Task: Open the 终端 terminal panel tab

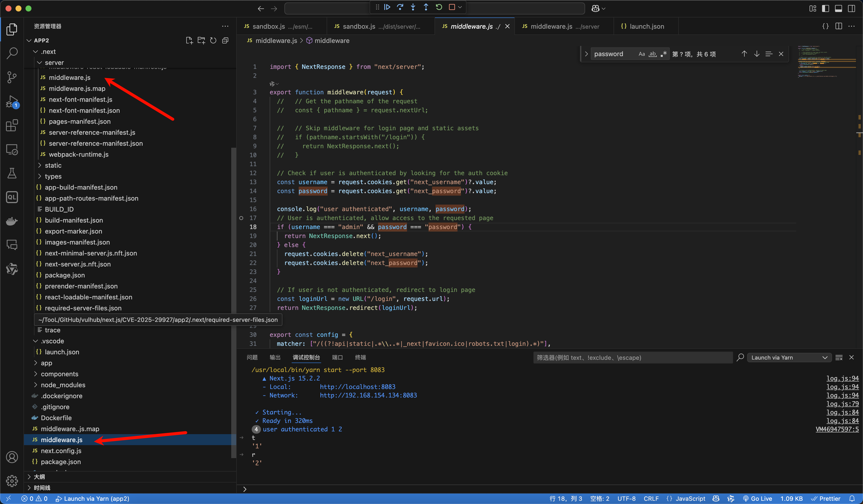Action: coord(360,357)
